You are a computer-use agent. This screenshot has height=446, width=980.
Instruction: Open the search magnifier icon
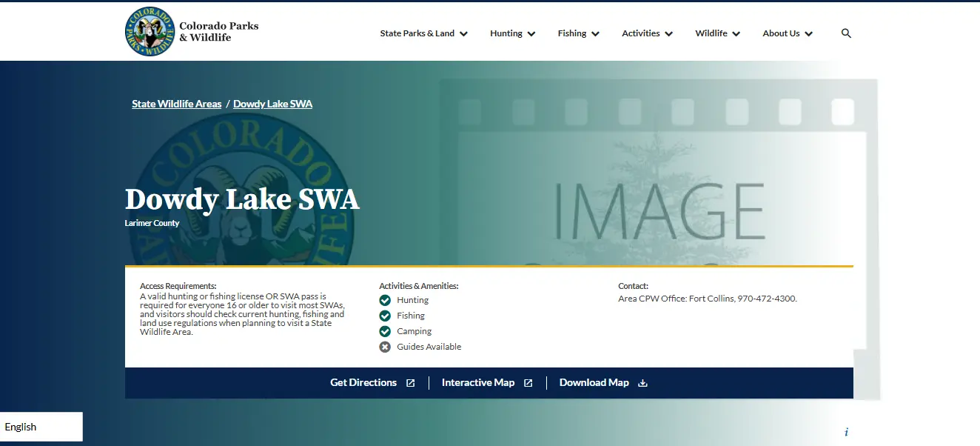[846, 33]
